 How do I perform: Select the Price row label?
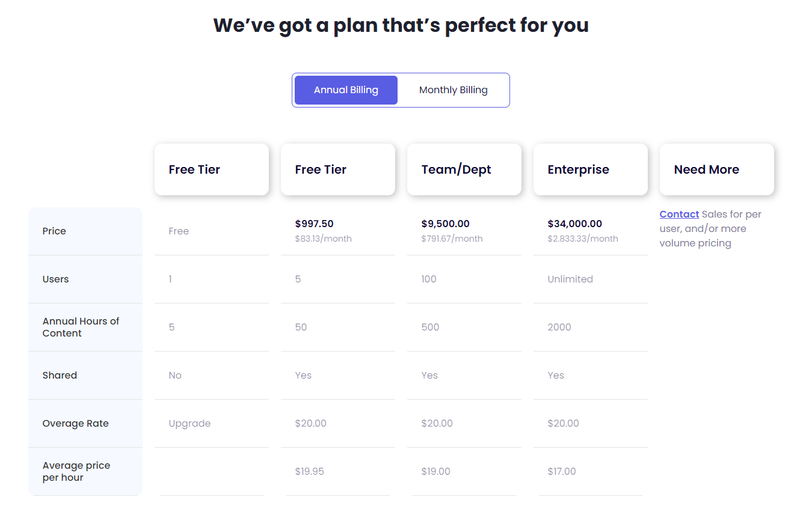click(54, 231)
